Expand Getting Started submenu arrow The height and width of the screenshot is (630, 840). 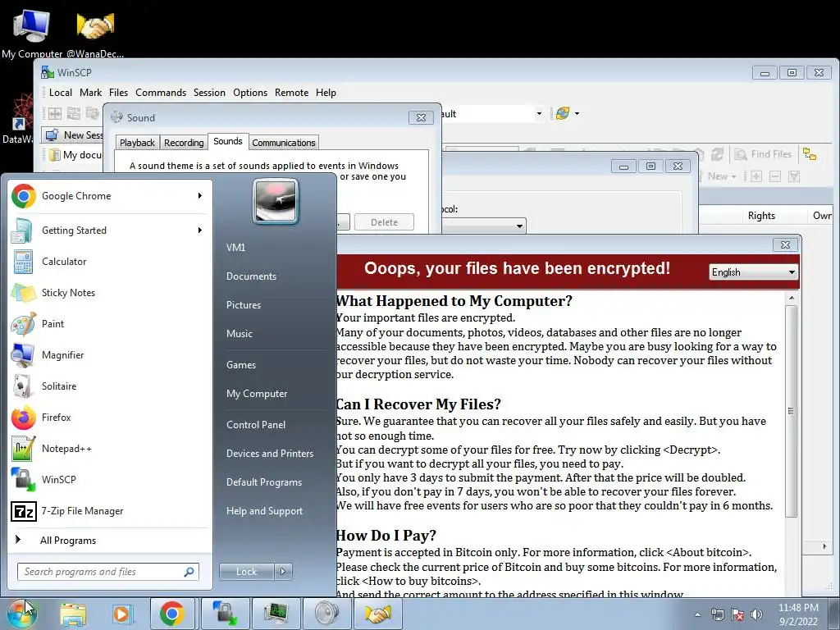click(x=200, y=231)
